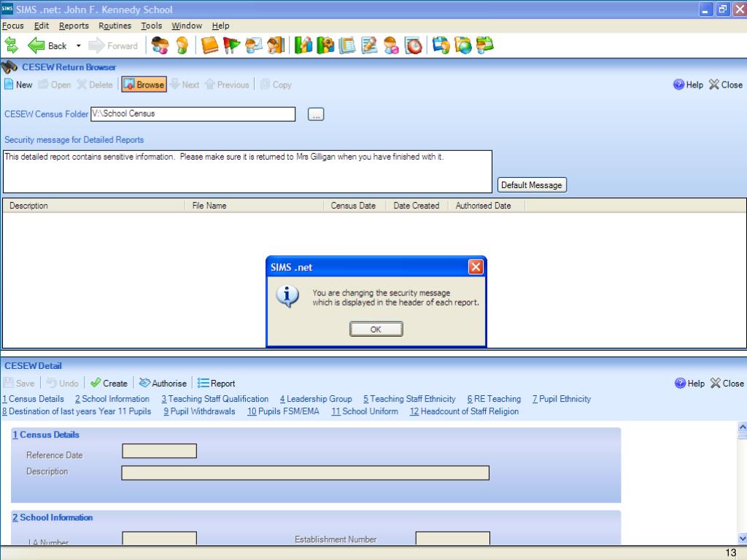Click Help in the CESEW Detail panel

[689, 384]
